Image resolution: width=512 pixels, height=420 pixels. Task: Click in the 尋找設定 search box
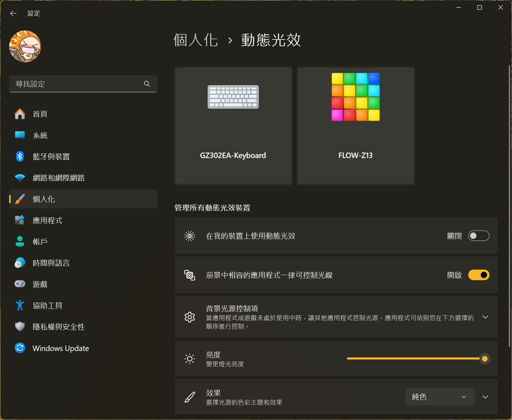click(x=83, y=84)
